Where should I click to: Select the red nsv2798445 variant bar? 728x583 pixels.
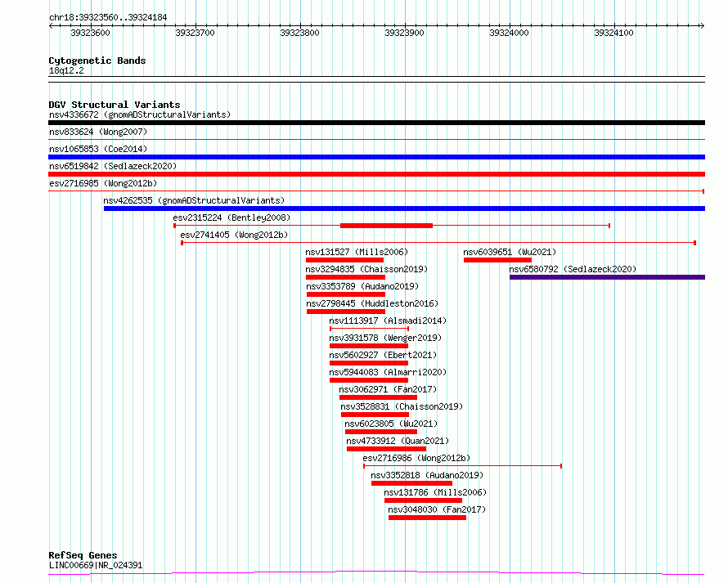pyautogui.click(x=346, y=312)
